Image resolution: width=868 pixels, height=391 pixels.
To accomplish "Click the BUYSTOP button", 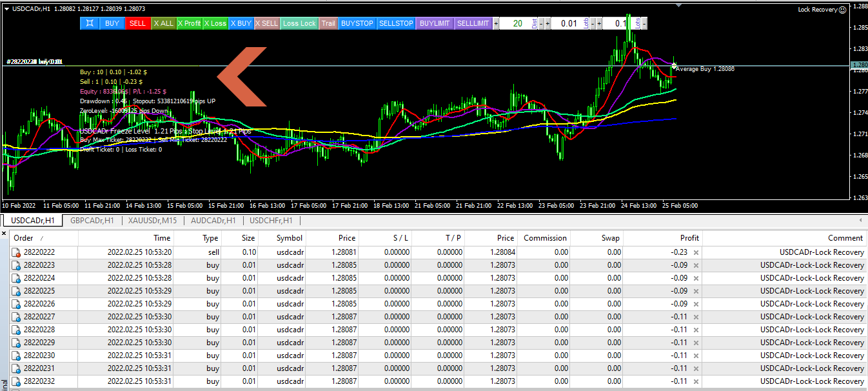I will [357, 23].
